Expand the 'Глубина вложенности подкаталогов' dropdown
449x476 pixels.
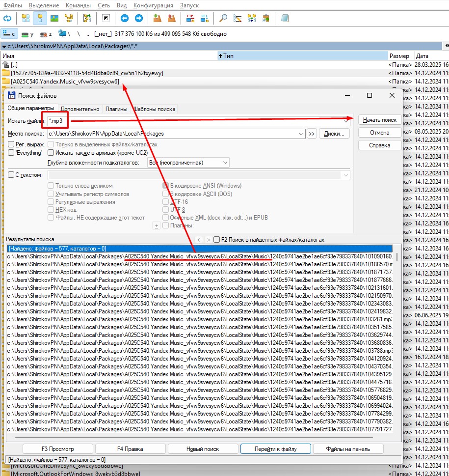point(225,163)
